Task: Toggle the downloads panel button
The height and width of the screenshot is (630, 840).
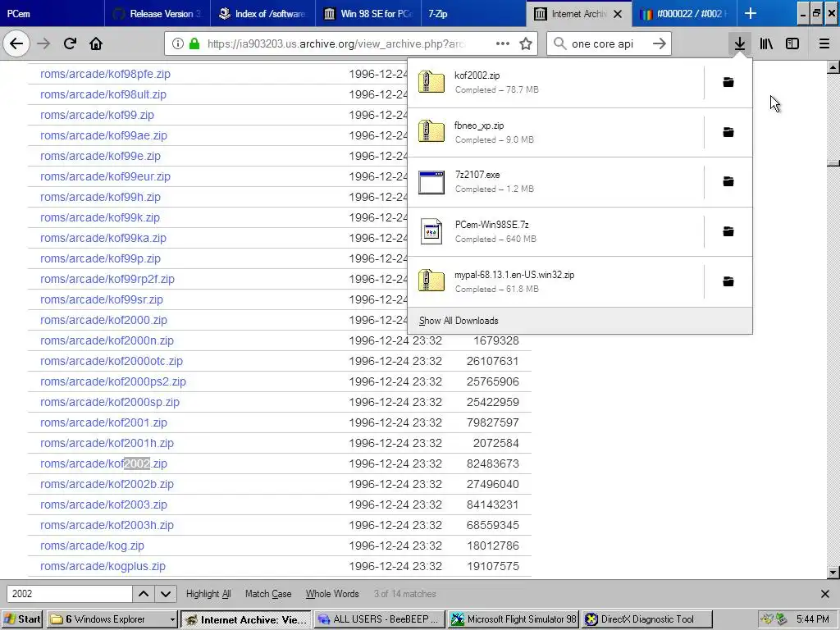Action: 740,43
